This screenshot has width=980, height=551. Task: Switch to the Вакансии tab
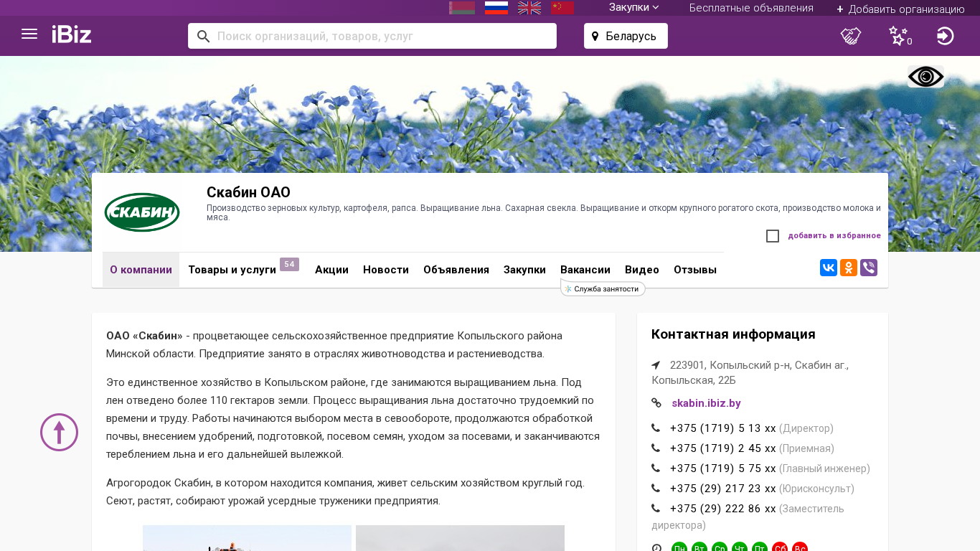tap(585, 270)
